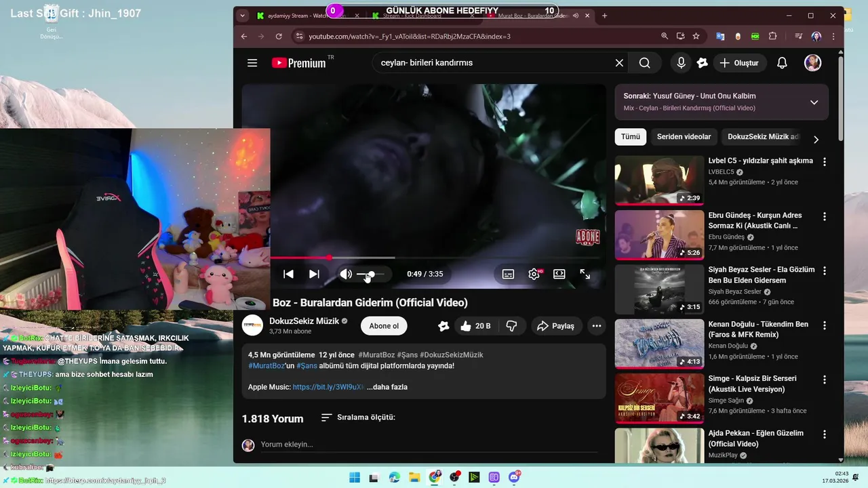Toggle subtitles captions button
The height and width of the screenshot is (488, 868).
click(508, 274)
